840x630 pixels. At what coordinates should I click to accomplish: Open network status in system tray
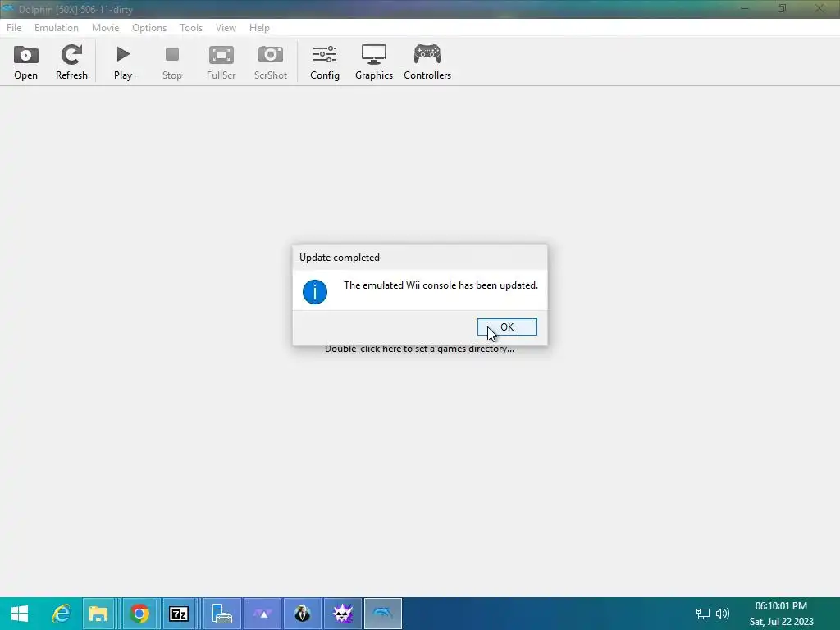[703, 614]
